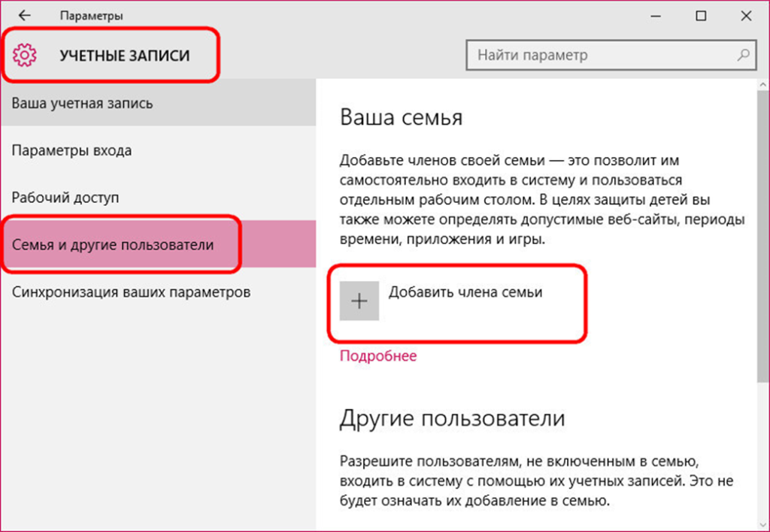Maximize the Параметры window
770x532 pixels.
click(701, 16)
